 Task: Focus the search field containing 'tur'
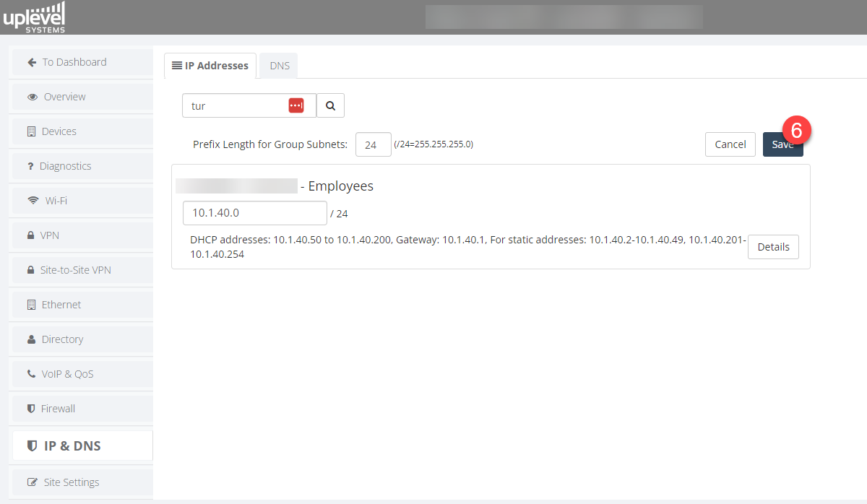tap(249, 105)
